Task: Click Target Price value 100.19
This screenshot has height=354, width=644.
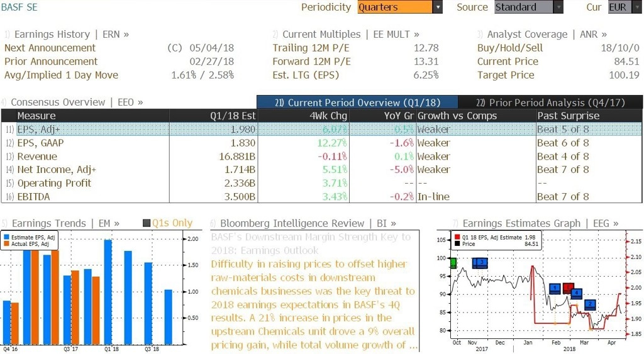Action: pos(624,75)
